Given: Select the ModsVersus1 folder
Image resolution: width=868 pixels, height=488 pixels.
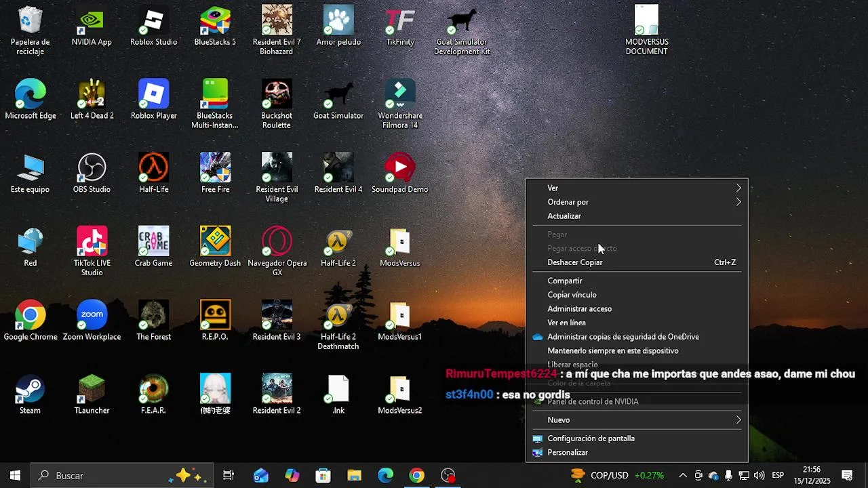Looking at the screenshot, I should [400, 322].
